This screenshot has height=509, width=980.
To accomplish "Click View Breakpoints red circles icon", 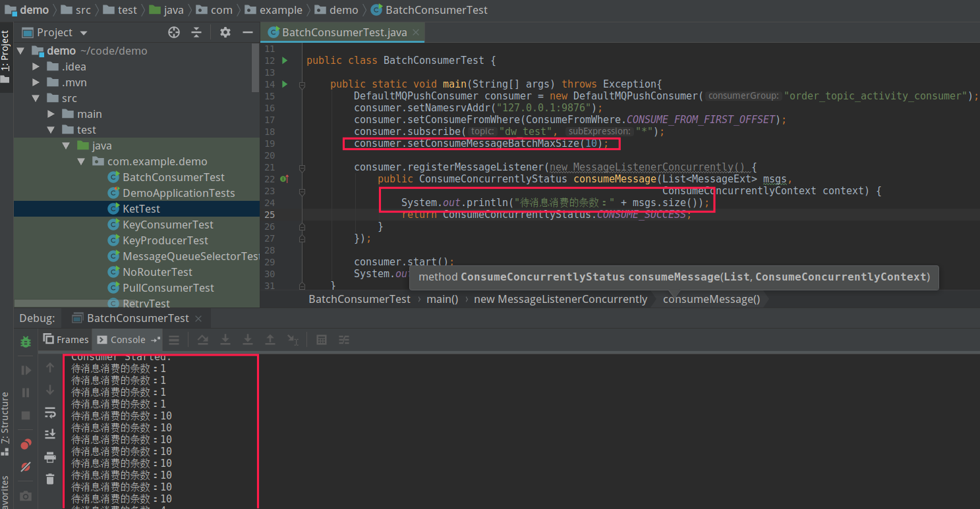I will [x=26, y=444].
